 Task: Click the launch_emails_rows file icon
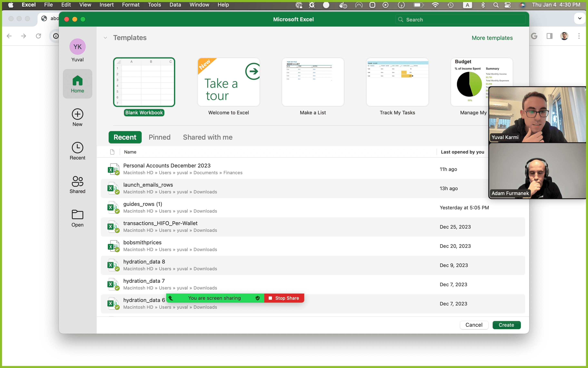pos(114,188)
